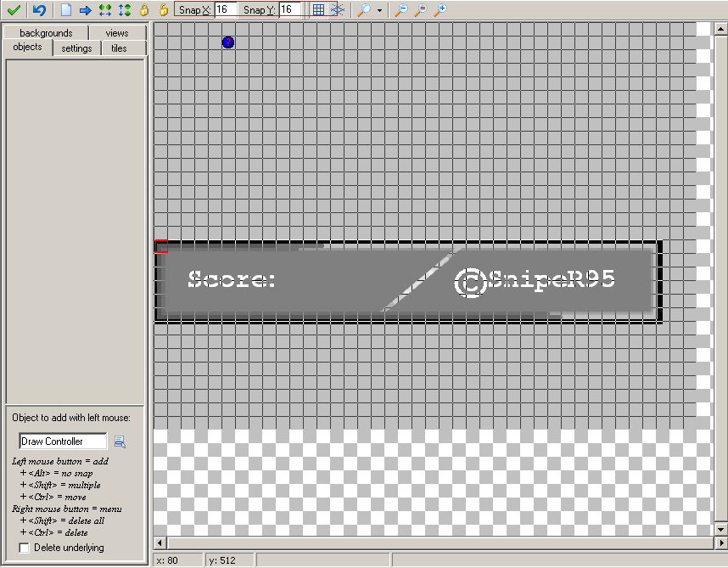Open the views tab

pos(117,33)
